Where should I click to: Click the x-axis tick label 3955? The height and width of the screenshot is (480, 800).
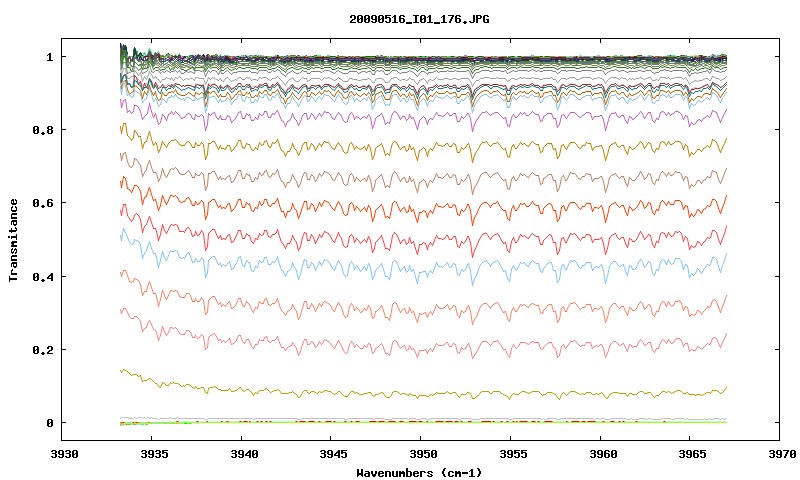click(x=513, y=453)
